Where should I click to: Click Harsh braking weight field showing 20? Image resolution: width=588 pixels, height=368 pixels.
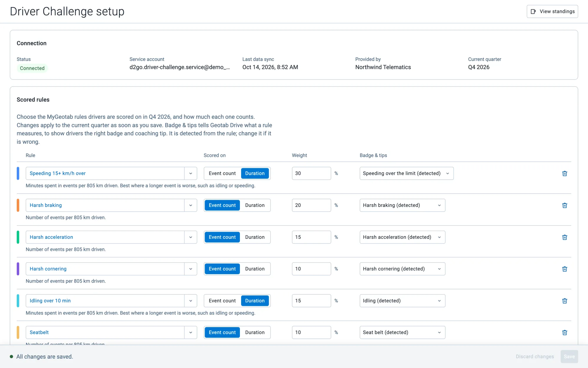(311, 205)
